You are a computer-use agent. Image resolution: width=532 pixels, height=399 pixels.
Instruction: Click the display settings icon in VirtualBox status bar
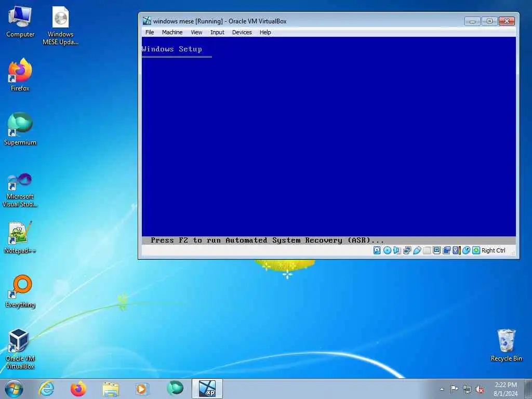click(x=436, y=250)
